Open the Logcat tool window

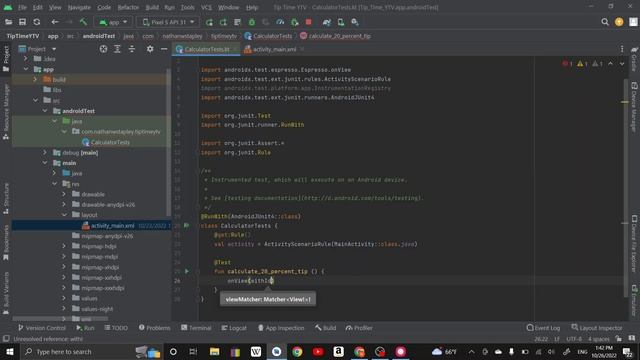point(234,328)
